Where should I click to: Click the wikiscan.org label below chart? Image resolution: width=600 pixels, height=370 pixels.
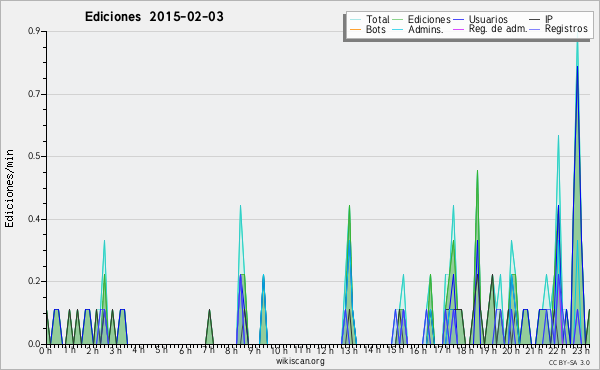[x=300, y=361]
